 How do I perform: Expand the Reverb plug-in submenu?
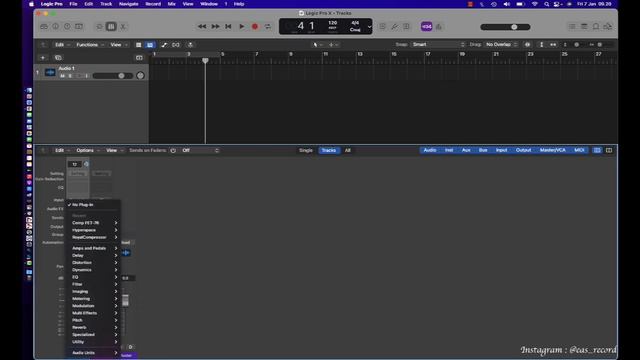coord(94,327)
